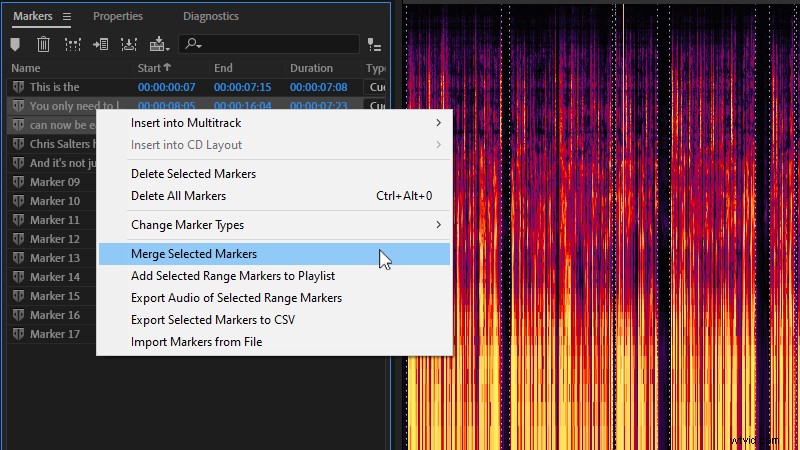Open the Cue type dropdown for 'This is the'
The width and height of the screenshot is (800, 450).
click(x=376, y=87)
